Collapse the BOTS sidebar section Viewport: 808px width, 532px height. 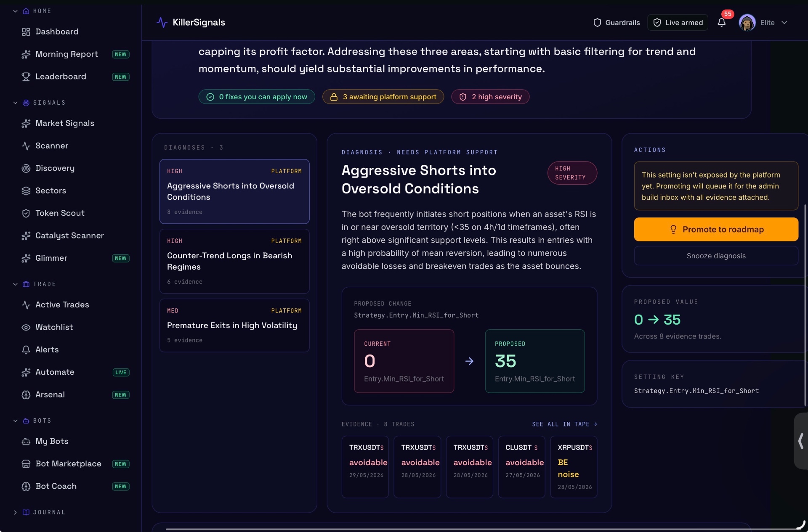click(x=16, y=421)
